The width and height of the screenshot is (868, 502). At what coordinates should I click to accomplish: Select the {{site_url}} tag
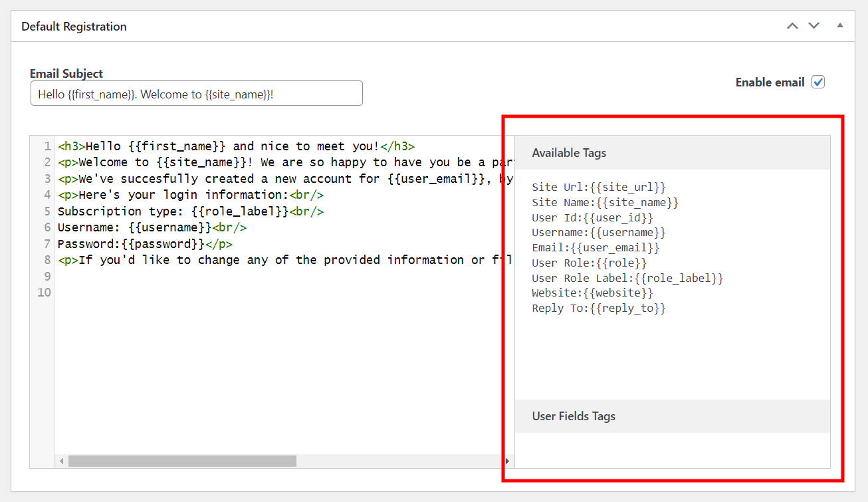click(627, 188)
